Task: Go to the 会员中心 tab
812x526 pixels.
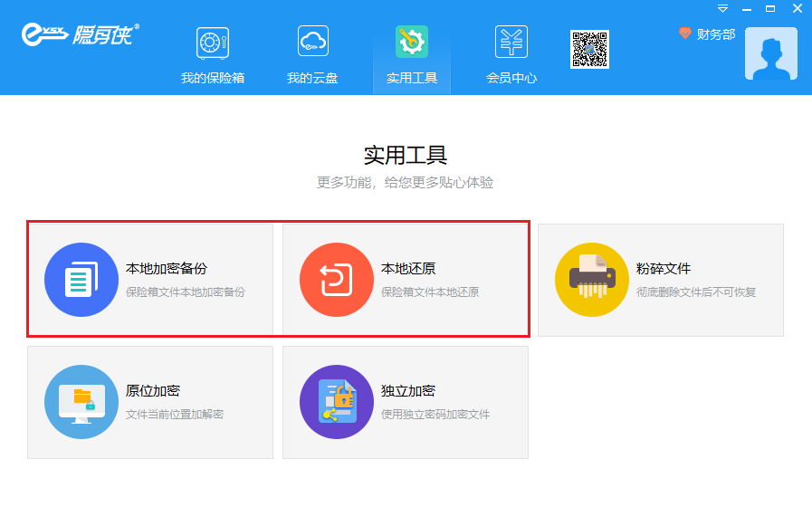Action: pos(511,78)
